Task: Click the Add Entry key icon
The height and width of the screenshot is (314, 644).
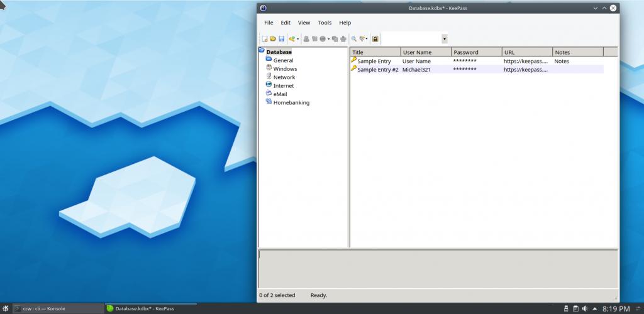Action: coord(292,39)
